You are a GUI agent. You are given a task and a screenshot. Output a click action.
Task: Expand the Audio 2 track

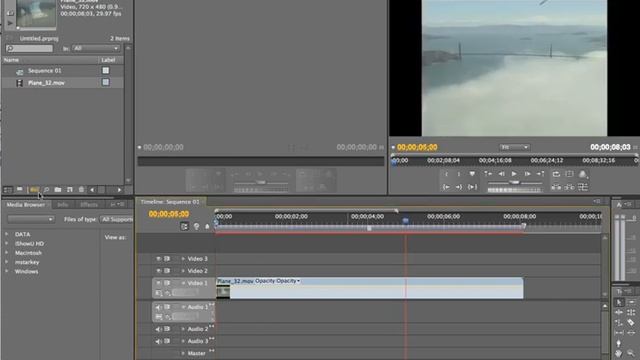[x=183, y=329]
